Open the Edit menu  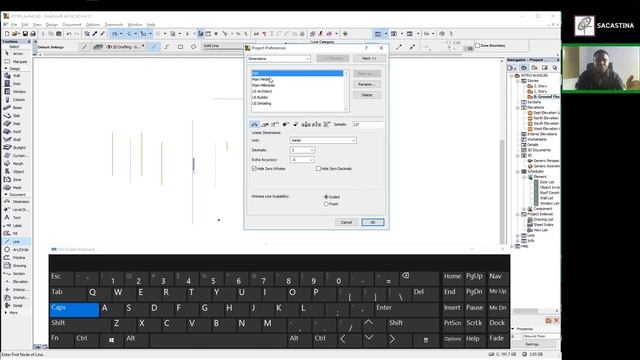(x=25, y=25)
